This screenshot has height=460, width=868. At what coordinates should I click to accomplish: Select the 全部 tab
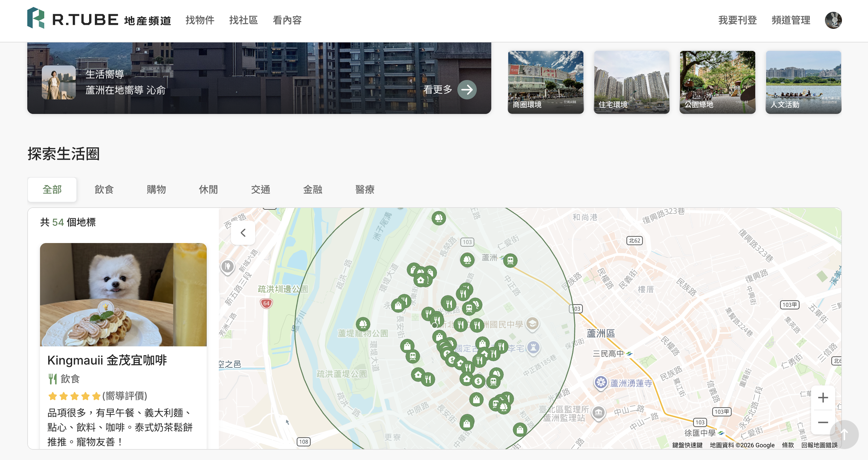coord(52,189)
